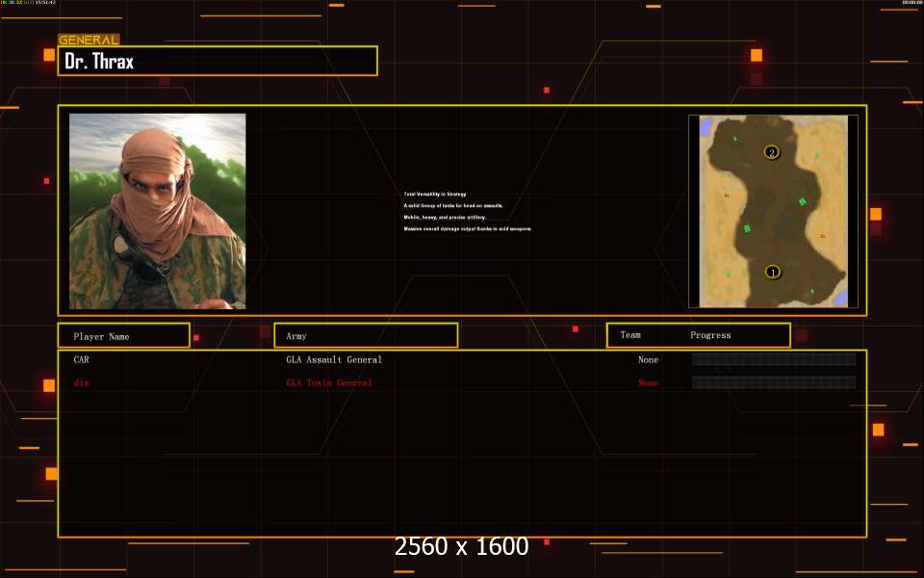Click the Progress column label

pyautogui.click(x=710, y=335)
